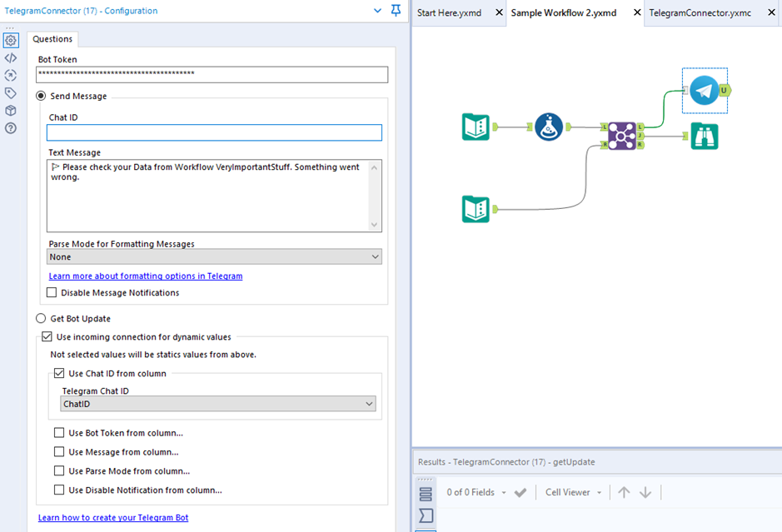This screenshot has height=532, width=782.
Task: Close the TelegramConnector.yxmc tab
Action: pyautogui.click(x=771, y=12)
